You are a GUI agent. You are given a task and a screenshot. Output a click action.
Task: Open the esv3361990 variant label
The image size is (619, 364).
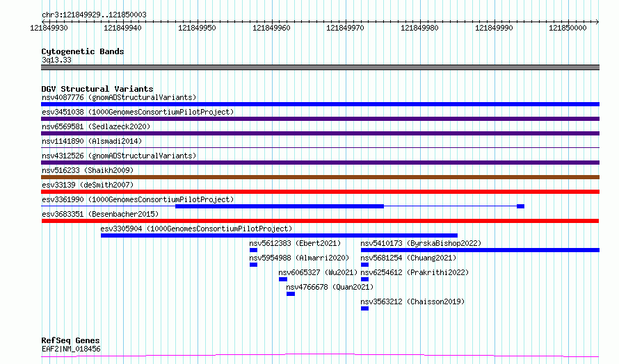coord(138,199)
